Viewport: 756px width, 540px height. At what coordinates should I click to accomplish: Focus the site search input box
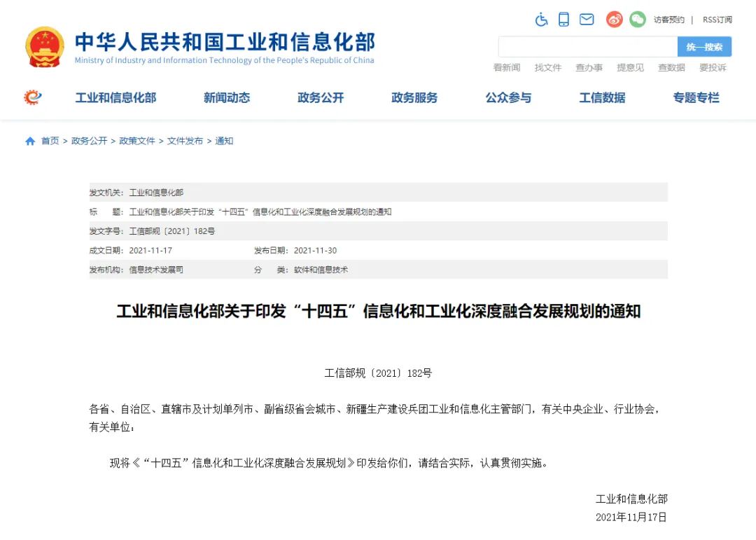[x=588, y=47]
